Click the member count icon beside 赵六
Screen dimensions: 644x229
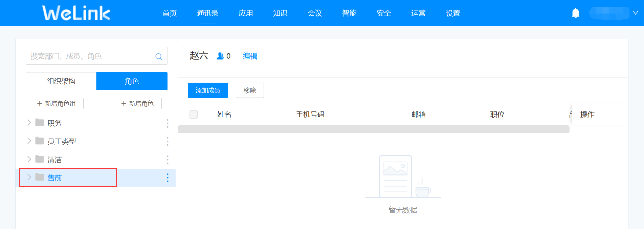(x=220, y=56)
